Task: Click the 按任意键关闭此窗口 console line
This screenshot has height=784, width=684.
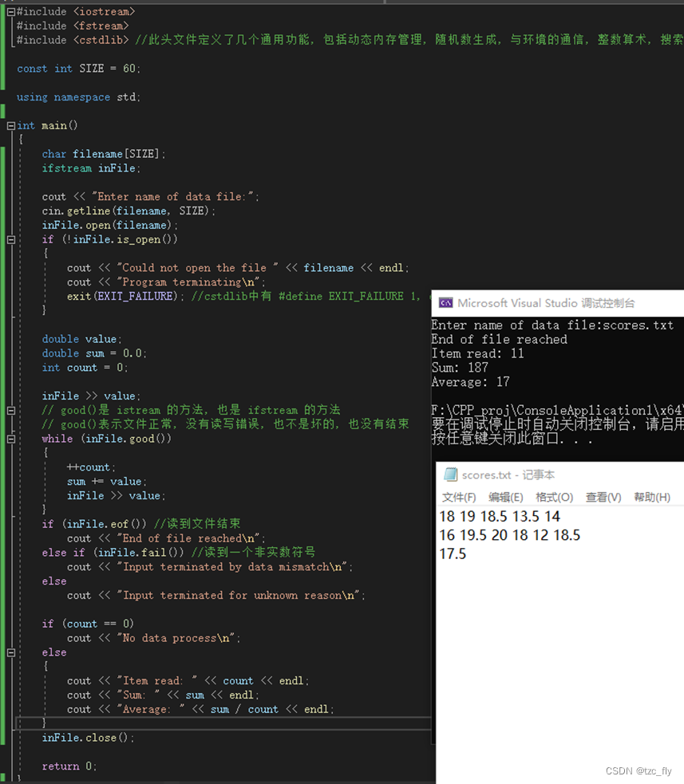Action: (512, 439)
